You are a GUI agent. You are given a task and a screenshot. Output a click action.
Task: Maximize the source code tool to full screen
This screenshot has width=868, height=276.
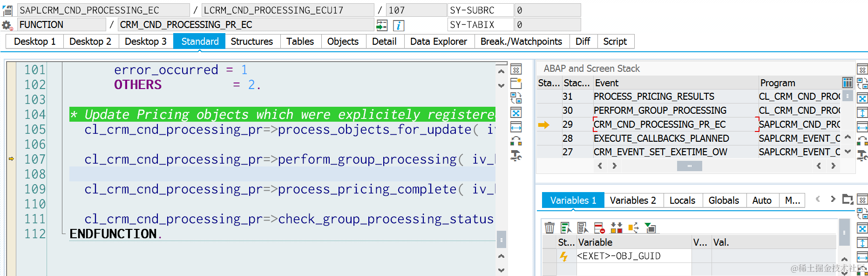click(516, 113)
